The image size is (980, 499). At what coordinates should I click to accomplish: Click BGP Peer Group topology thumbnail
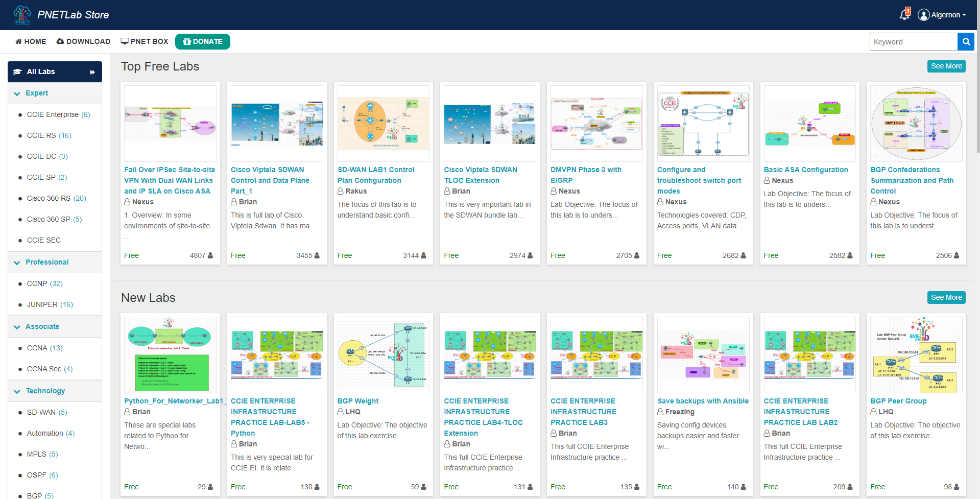[x=916, y=355]
